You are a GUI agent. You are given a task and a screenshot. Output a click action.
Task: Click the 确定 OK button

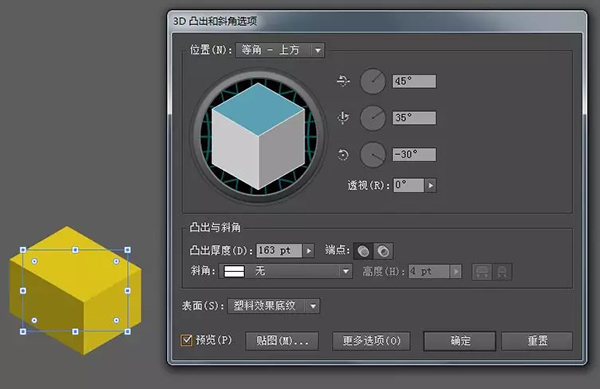pos(460,341)
